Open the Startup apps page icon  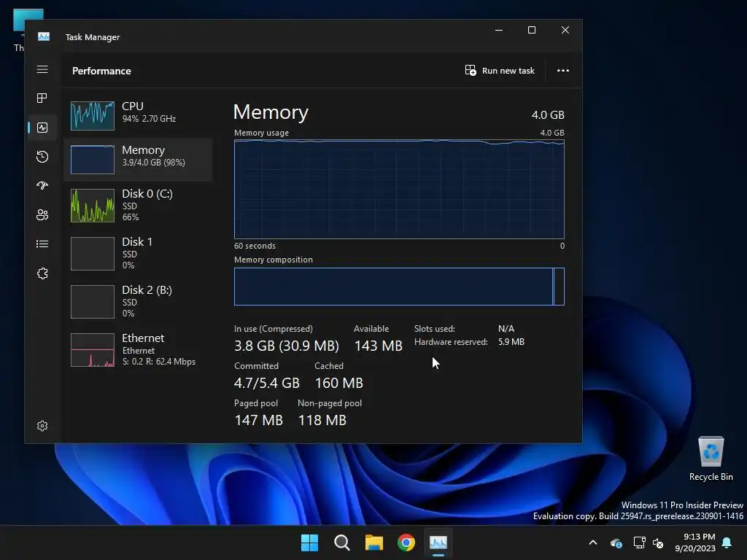[x=42, y=186]
